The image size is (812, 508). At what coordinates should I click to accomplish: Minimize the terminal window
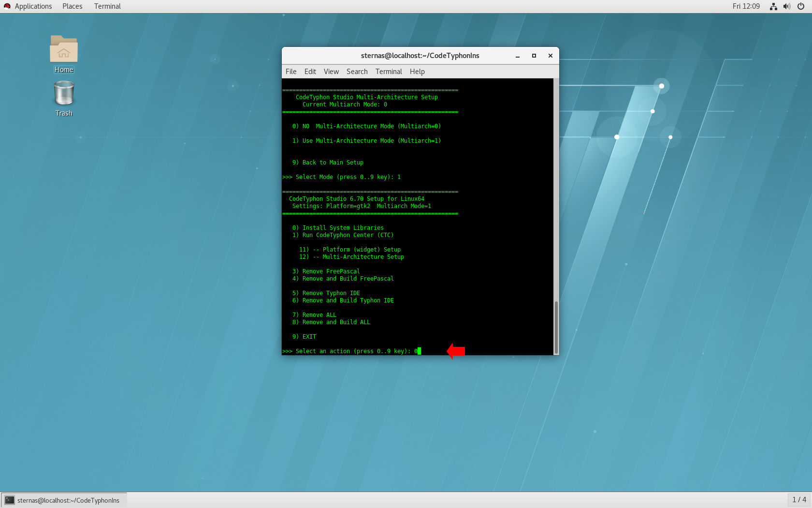tap(518, 56)
